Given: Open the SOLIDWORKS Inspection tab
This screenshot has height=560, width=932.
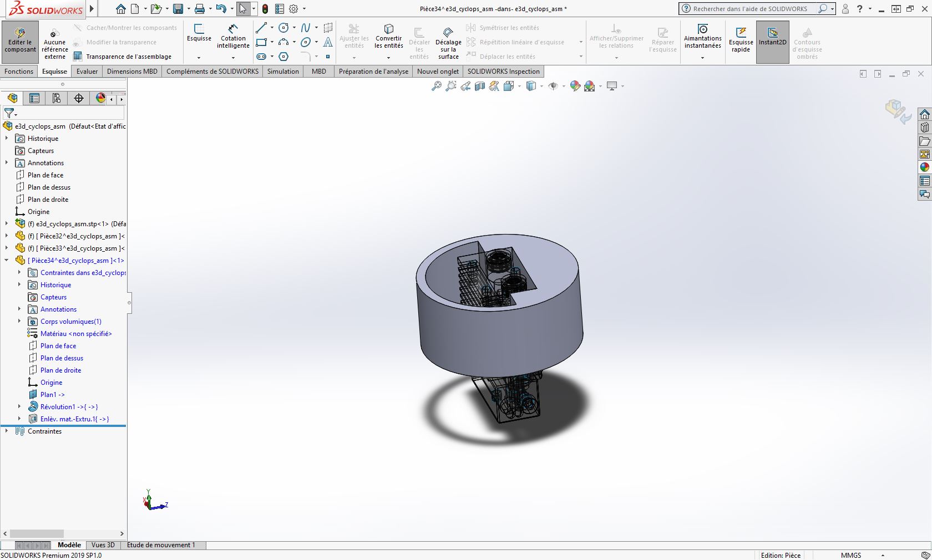Looking at the screenshot, I should pyautogui.click(x=504, y=71).
